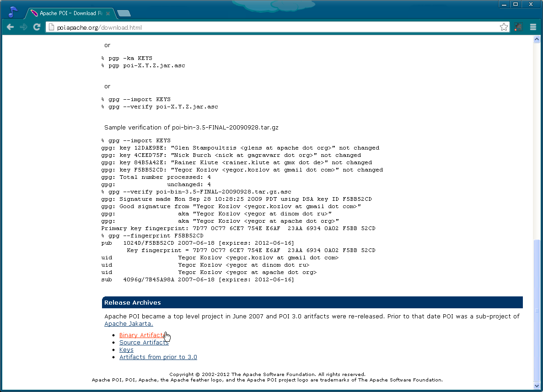Click the 'sub 4096g/7B45A98A' line
The height and width of the screenshot is (392, 543).
(197, 279)
